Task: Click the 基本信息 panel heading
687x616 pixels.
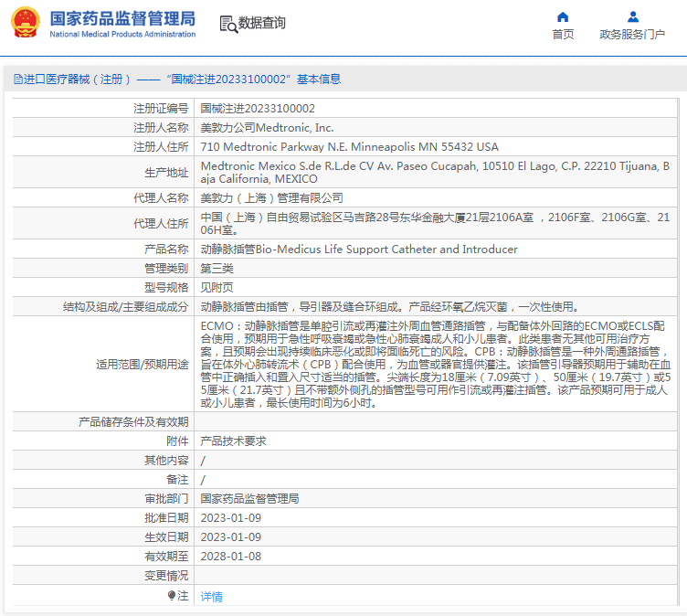Action: [319, 79]
